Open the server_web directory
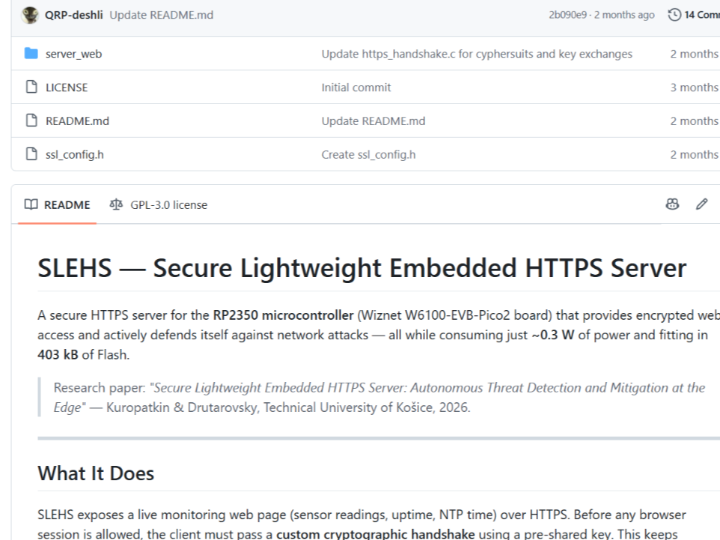 click(74, 54)
